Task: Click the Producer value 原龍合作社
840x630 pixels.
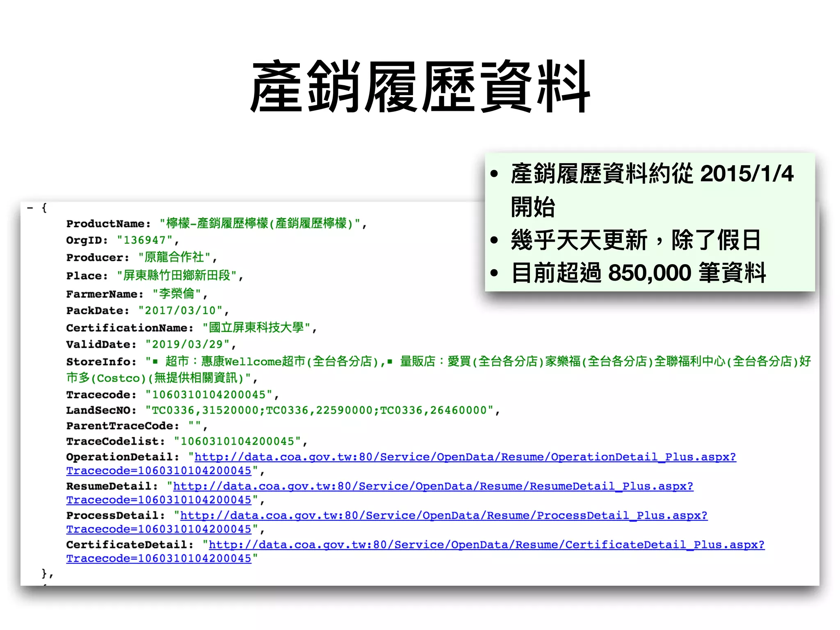Action: point(174,258)
